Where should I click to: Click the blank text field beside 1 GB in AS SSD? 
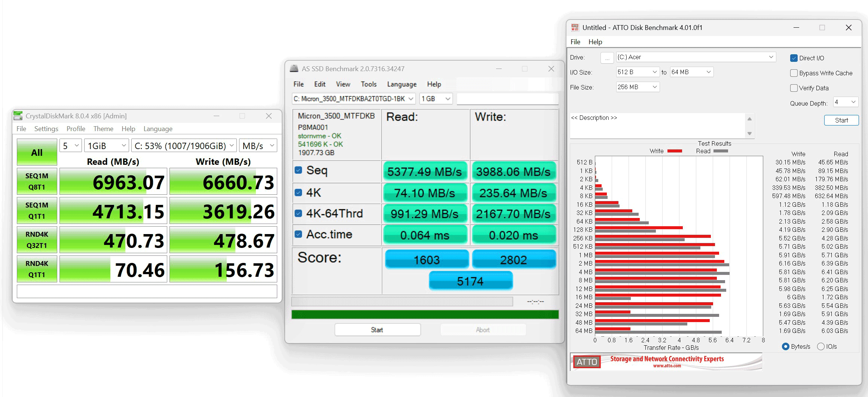507,99
